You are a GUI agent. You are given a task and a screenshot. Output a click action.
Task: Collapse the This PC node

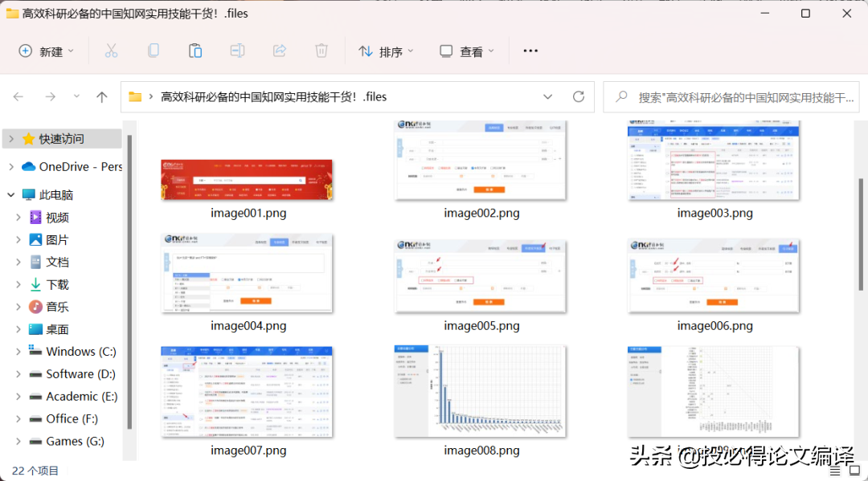click(x=11, y=194)
